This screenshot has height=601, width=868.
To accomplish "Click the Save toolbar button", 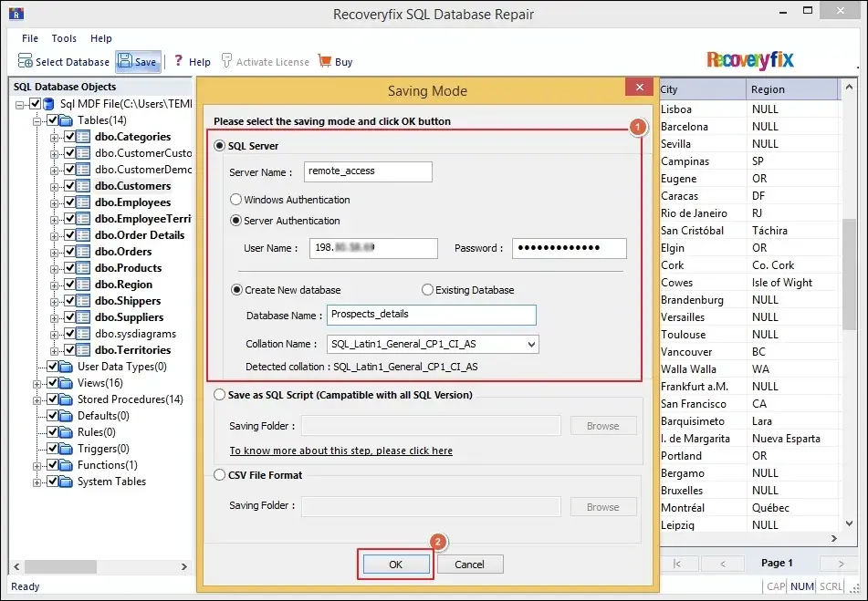I will tap(138, 61).
